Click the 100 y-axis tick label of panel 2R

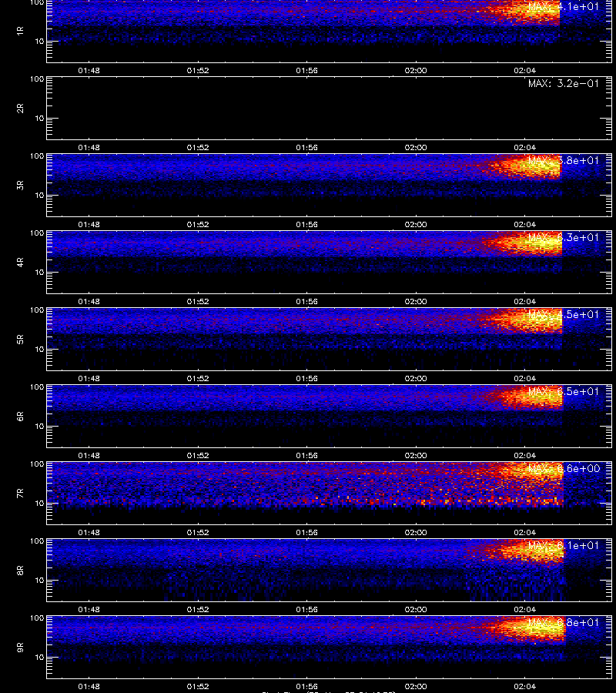37,79
